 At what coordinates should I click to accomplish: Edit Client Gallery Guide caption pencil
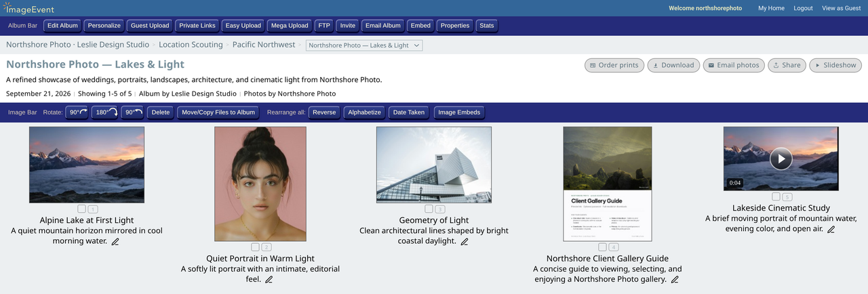[675, 279]
